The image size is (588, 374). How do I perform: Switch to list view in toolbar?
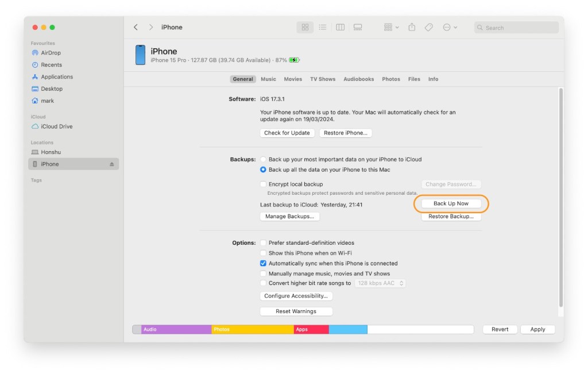323,27
